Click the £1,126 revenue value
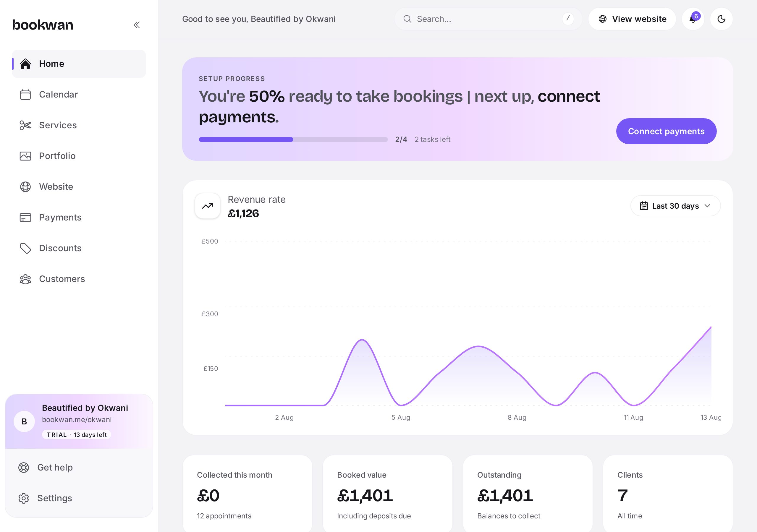757x532 pixels. pos(243,214)
